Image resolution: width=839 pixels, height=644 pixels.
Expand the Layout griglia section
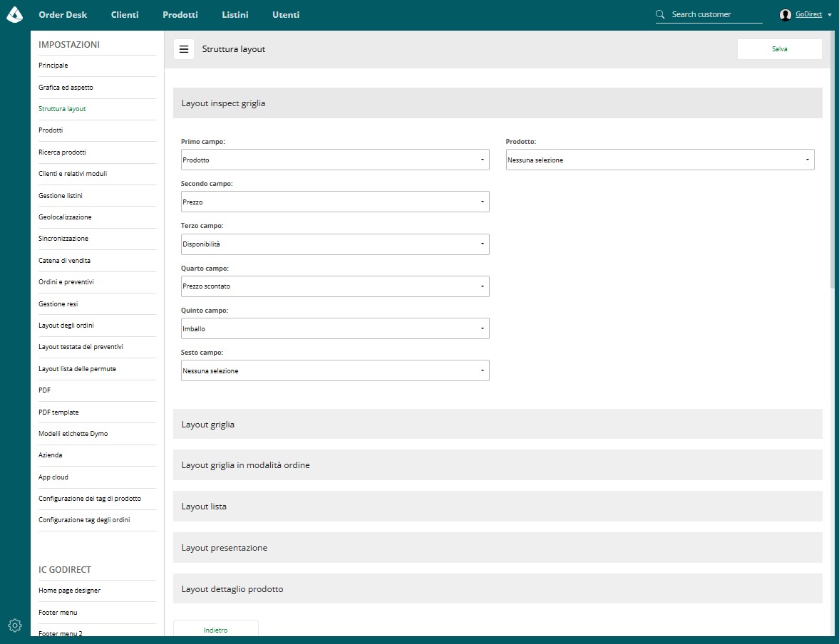tap(497, 424)
